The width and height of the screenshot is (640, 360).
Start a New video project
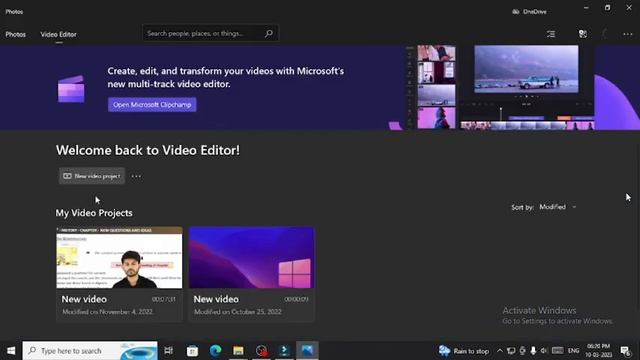tap(92, 176)
